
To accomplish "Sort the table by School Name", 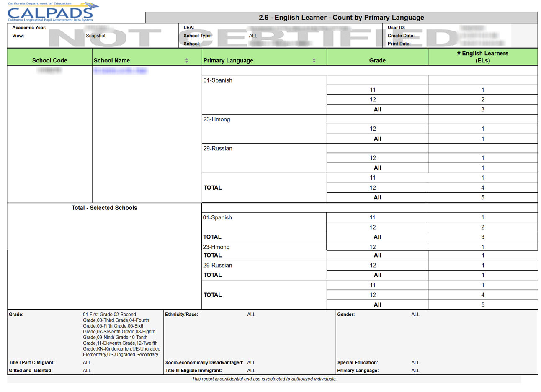I will 187,61.
